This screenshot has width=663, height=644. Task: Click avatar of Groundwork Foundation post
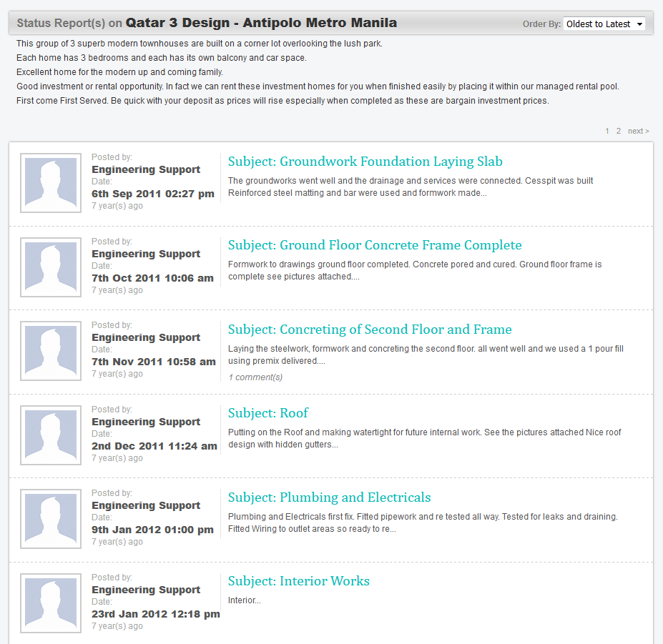click(51, 184)
